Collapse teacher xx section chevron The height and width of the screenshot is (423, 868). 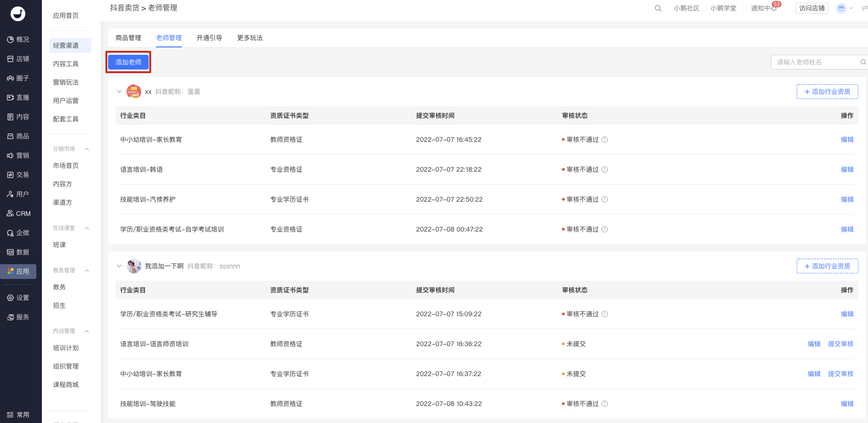click(x=119, y=92)
